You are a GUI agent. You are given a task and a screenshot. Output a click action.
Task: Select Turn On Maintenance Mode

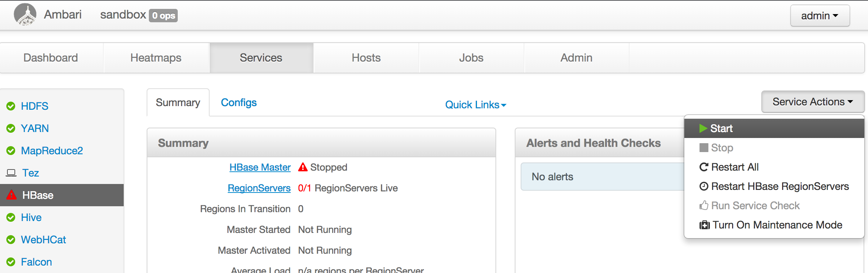click(774, 225)
